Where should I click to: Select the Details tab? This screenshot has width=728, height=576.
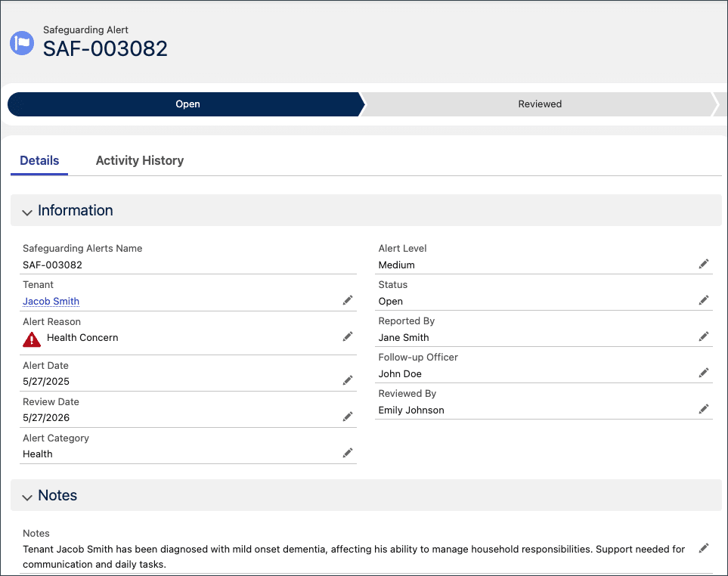click(x=39, y=160)
